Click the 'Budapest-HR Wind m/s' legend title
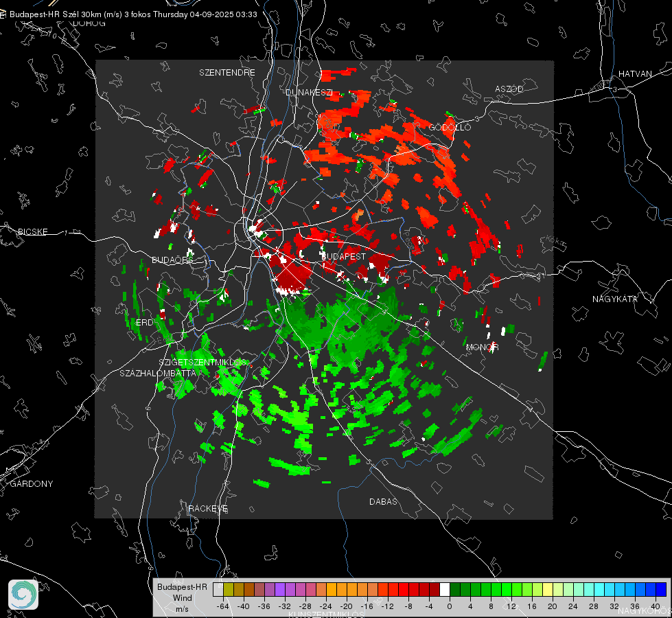 coord(182,598)
